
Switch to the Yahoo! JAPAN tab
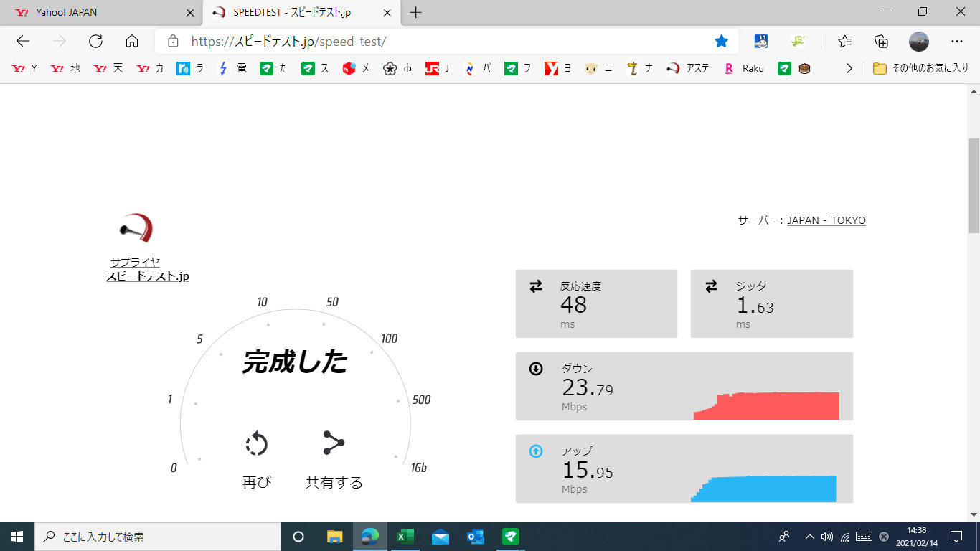coord(100,12)
